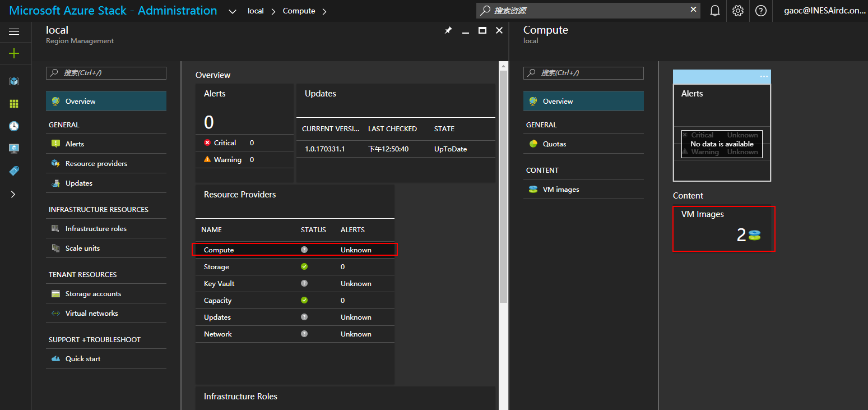Click the NAME column header in Resource Providers

coord(211,229)
